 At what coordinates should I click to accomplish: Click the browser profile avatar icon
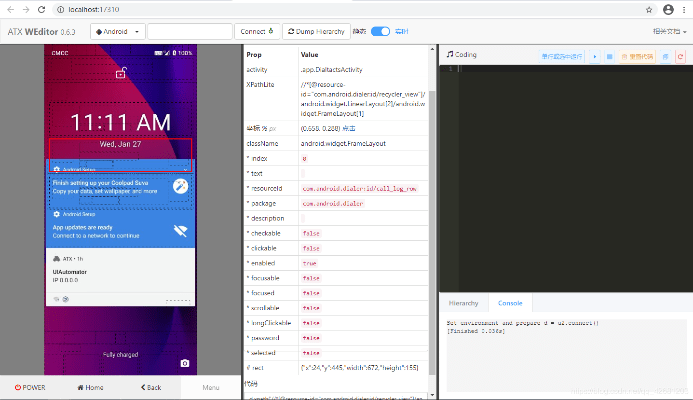668,9
